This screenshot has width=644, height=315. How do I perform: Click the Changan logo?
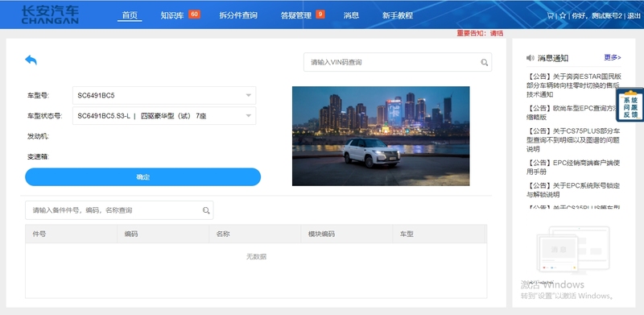50,15
